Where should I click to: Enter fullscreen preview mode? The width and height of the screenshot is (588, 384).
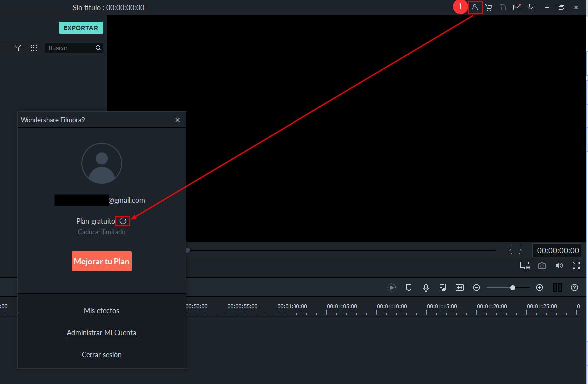click(576, 266)
